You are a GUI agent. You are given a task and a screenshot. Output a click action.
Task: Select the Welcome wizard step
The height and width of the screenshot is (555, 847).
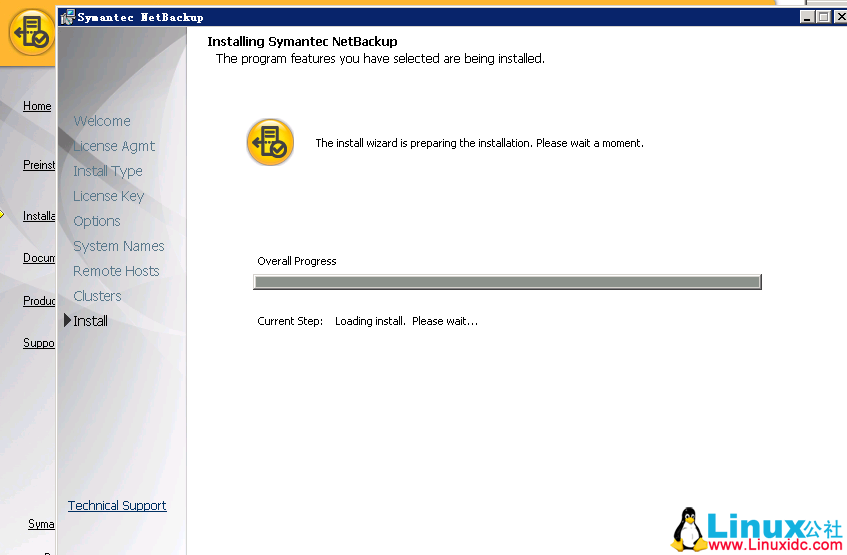102,121
